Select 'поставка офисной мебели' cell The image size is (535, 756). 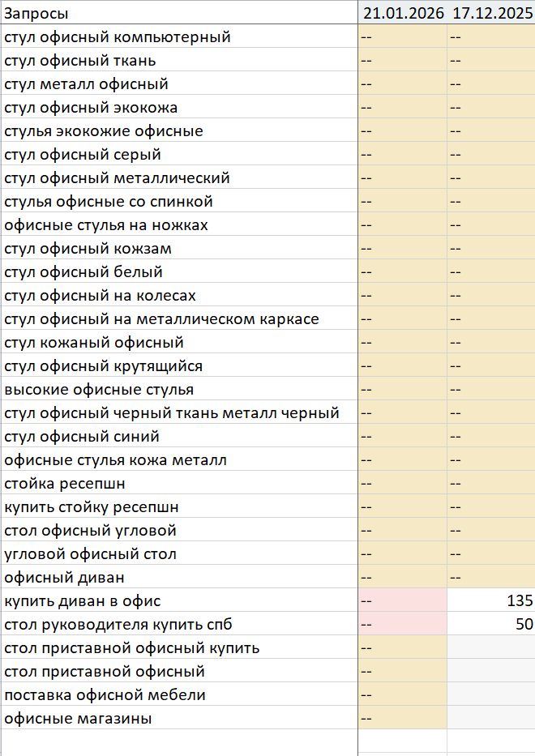coord(179,694)
